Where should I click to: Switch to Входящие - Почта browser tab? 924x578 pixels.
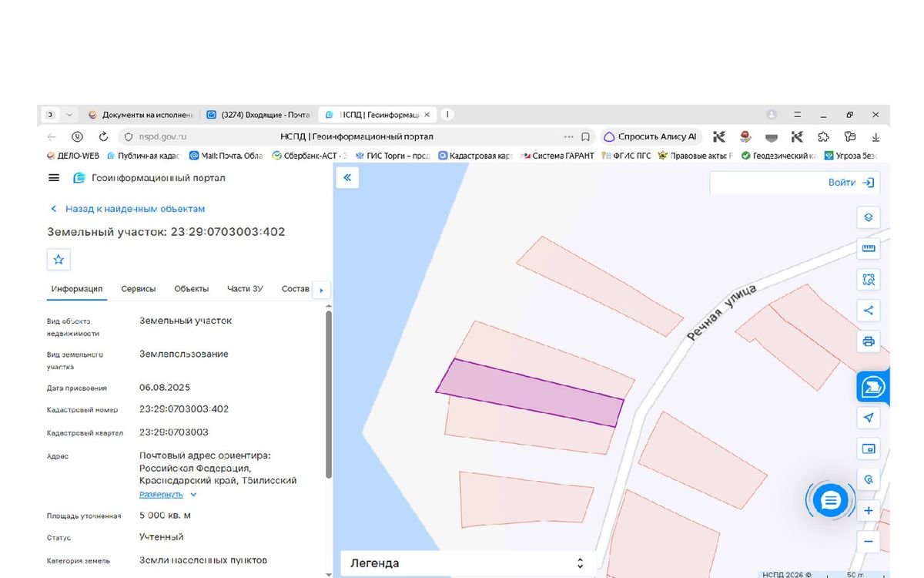pos(259,115)
